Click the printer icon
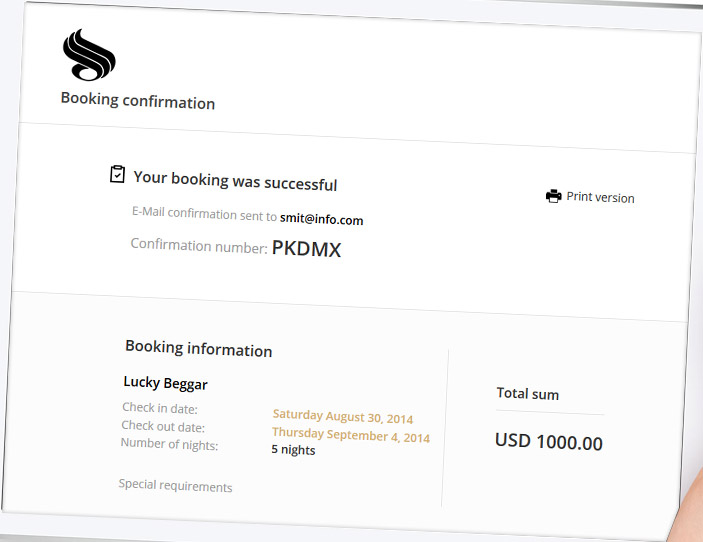Viewport: 703px width, 542px height. click(x=553, y=196)
